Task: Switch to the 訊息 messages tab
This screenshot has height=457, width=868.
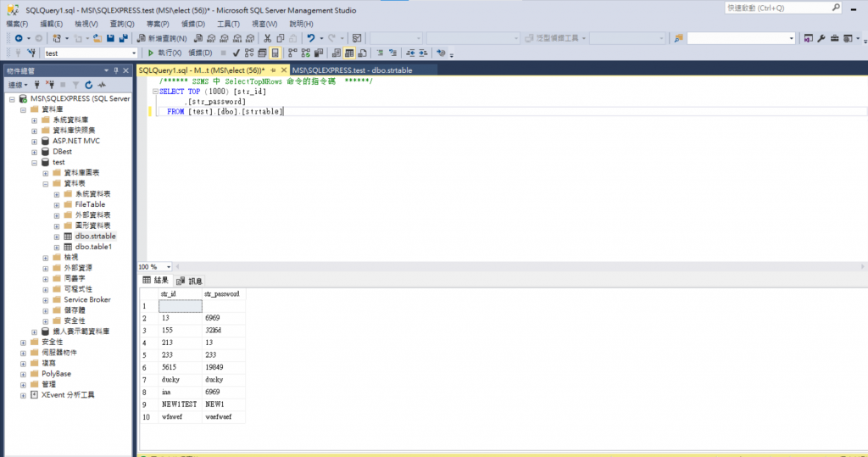Action: [x=190, y=281]
